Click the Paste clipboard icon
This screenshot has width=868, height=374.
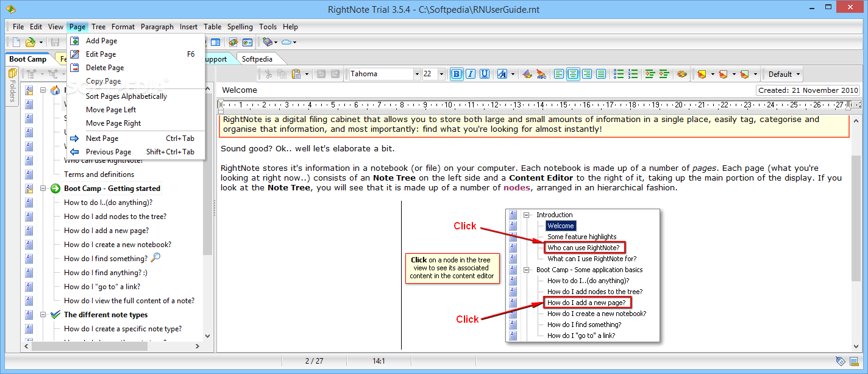click(x=296, y=74)
